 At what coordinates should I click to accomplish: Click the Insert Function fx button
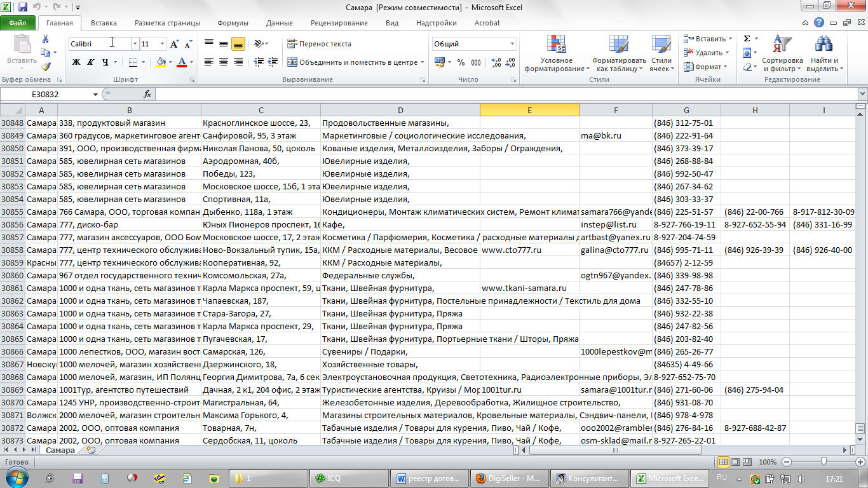(147, 94)
